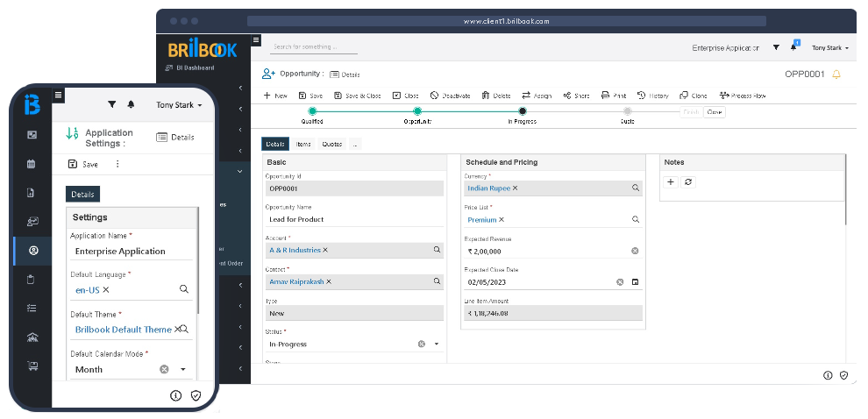Image resolution: width=868 pixels, height=419 pixels.
Task: Open the Default Calendar Mode dropdown
Action: tap(183, 369)
